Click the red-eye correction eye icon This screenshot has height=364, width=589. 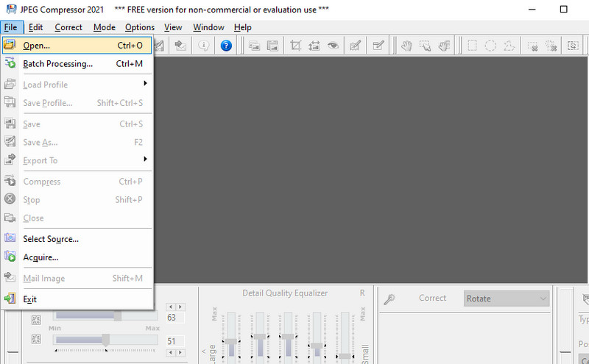333,46
